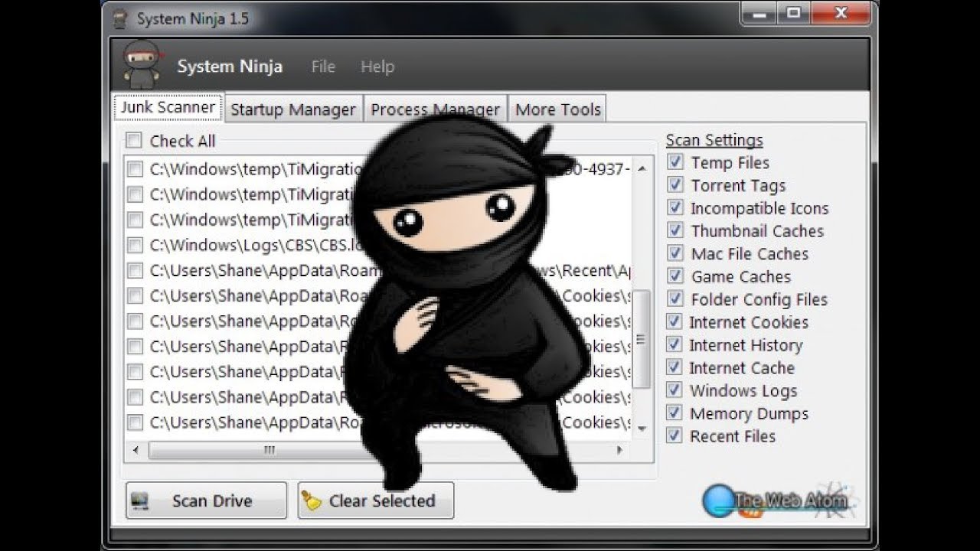The image size is (980, 551).
Task: Open the Help menu
Action: pos(376,67)
